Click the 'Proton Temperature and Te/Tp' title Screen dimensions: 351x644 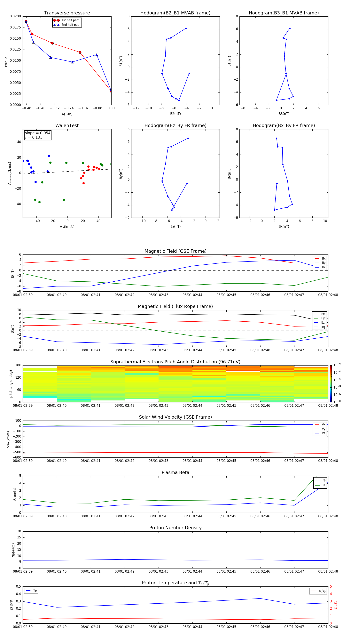tap(175, 583)
